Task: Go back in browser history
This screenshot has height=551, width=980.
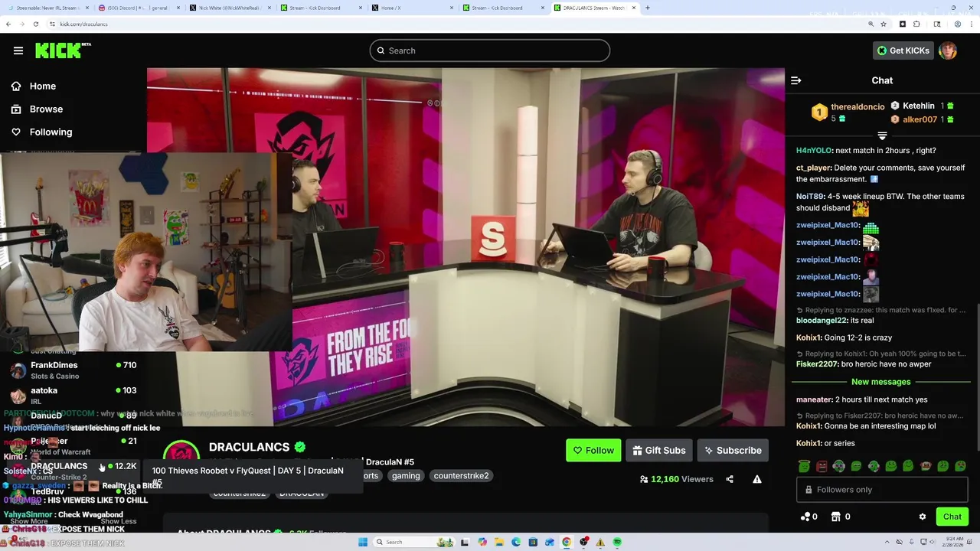Action: 8,24
